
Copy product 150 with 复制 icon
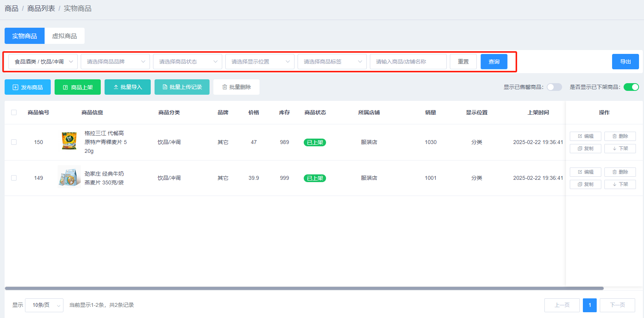click(x=585, y=149)
